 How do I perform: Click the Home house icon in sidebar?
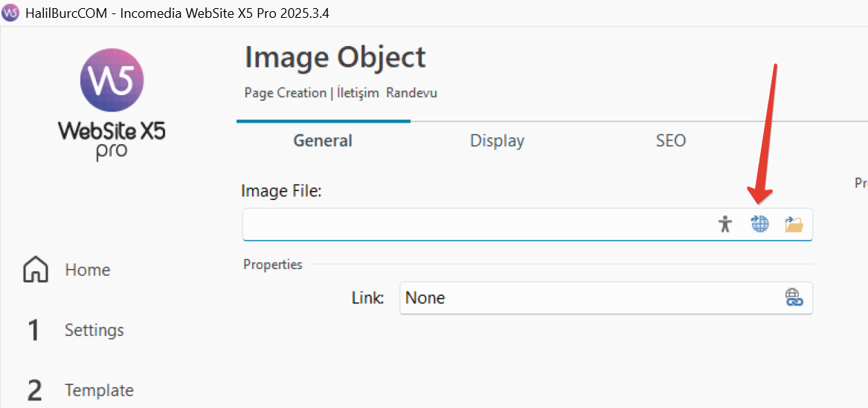[36, 270]
